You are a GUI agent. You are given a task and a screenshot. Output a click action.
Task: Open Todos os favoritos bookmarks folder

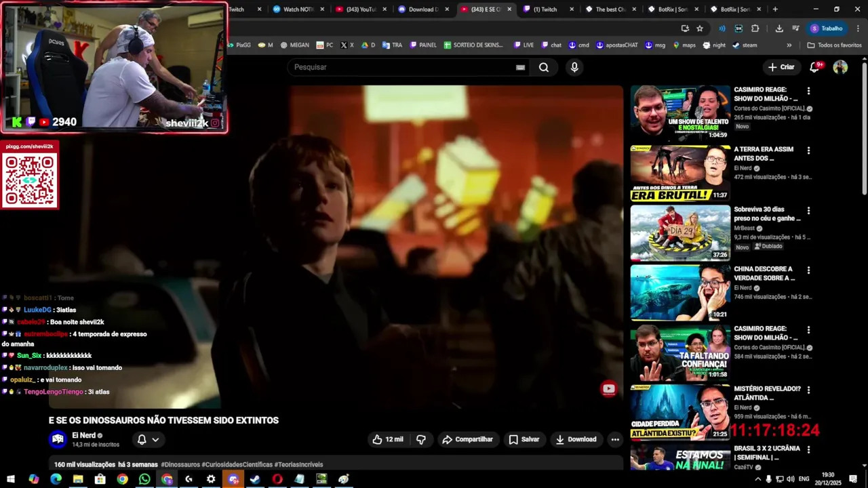click(834, 45)
